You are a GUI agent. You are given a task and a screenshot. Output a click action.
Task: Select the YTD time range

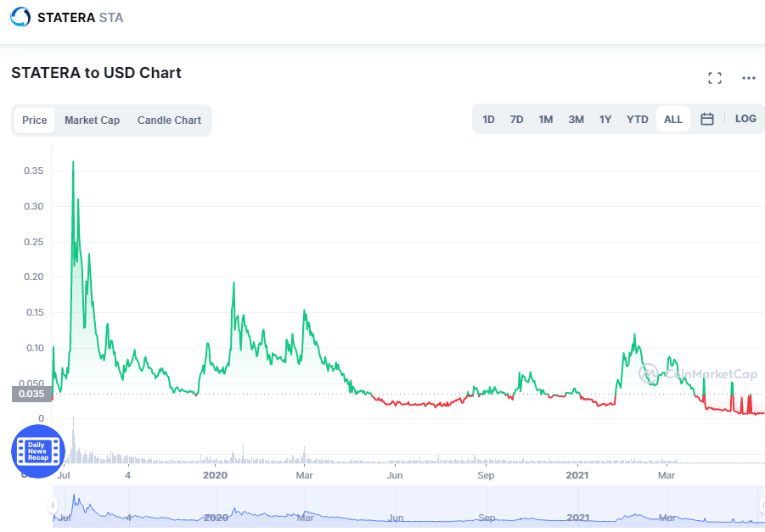pos(637,120)
